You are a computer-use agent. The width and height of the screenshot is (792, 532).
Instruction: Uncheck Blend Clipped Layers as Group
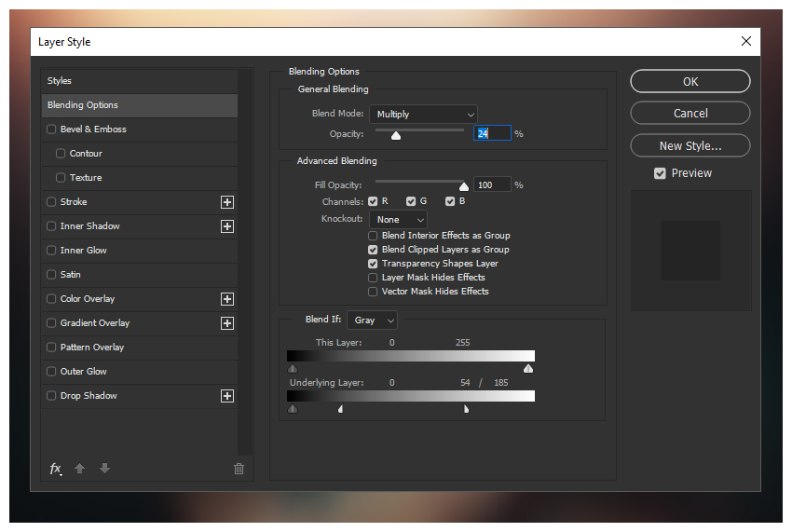[373, 250]
